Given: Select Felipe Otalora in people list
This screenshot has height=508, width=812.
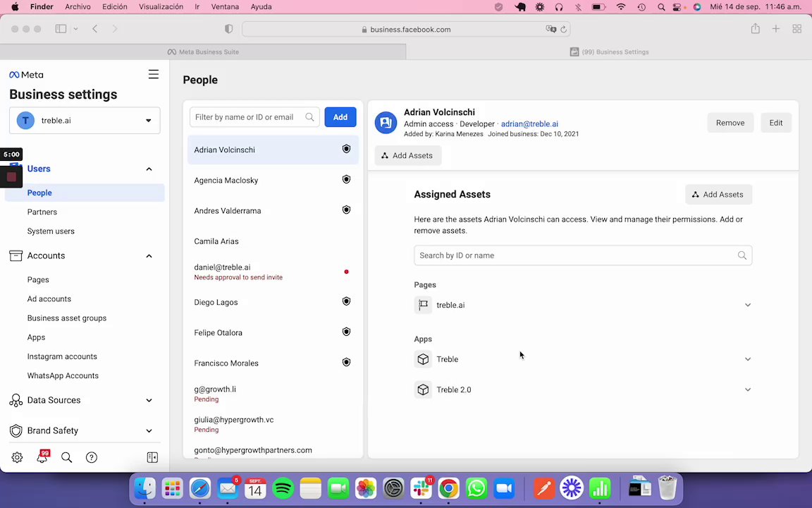Looking at the screenshot, I should pos(273,332).
